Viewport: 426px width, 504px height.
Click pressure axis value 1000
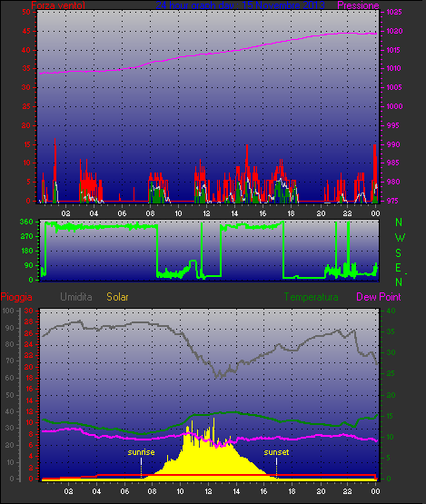[394, 106]
